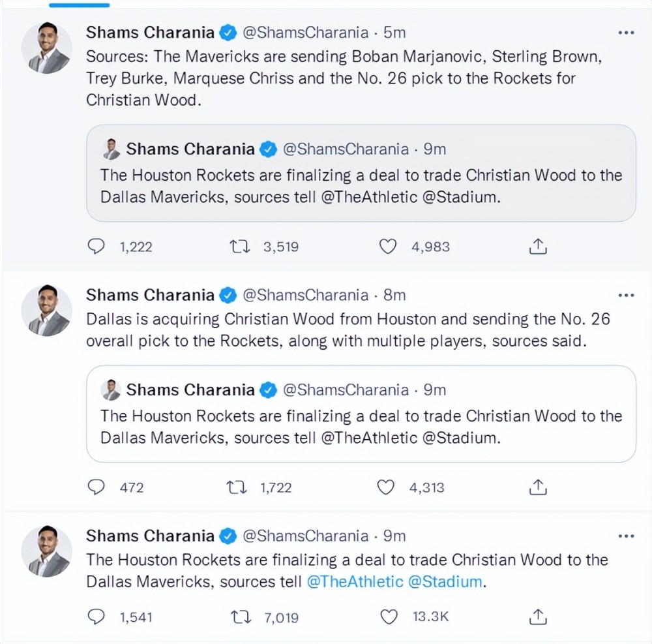Open the @TheAthletic mention link
Screen dimensions: 652x644
point(355,581)
